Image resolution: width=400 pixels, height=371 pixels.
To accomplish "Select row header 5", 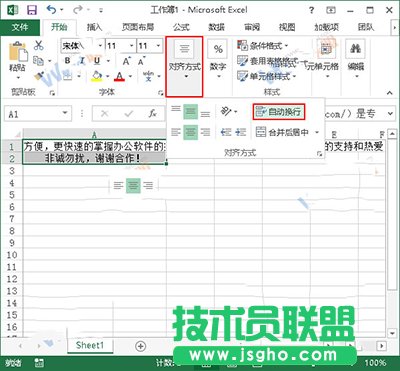I will point(12,195).
